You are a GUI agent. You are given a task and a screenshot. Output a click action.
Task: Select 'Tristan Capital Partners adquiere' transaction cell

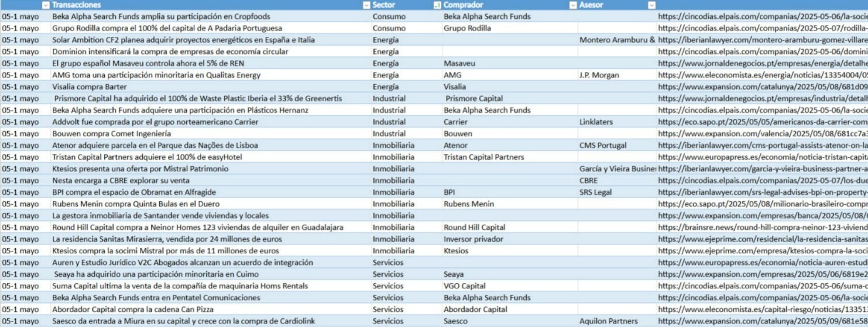211,157
